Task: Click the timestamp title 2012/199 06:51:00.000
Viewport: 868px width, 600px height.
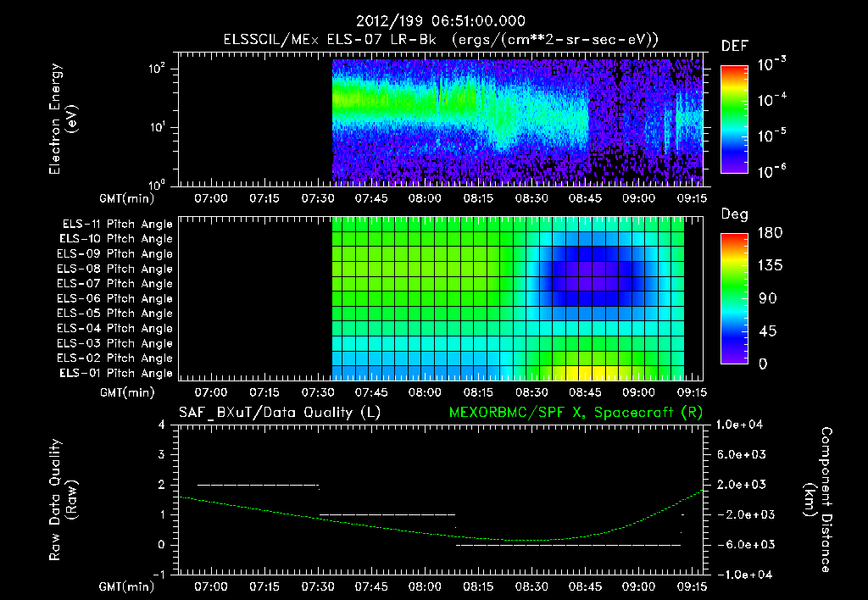Action: click(x=440, y=21)
